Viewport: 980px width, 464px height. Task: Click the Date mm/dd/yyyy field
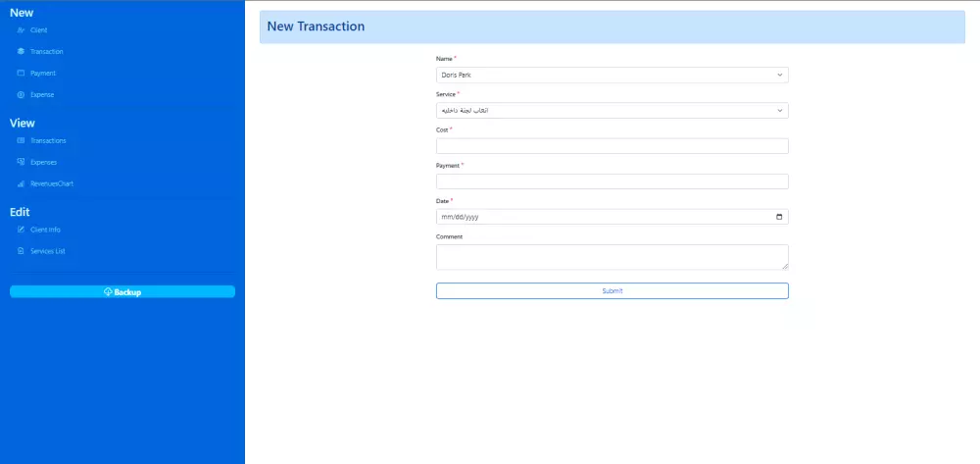612,217
